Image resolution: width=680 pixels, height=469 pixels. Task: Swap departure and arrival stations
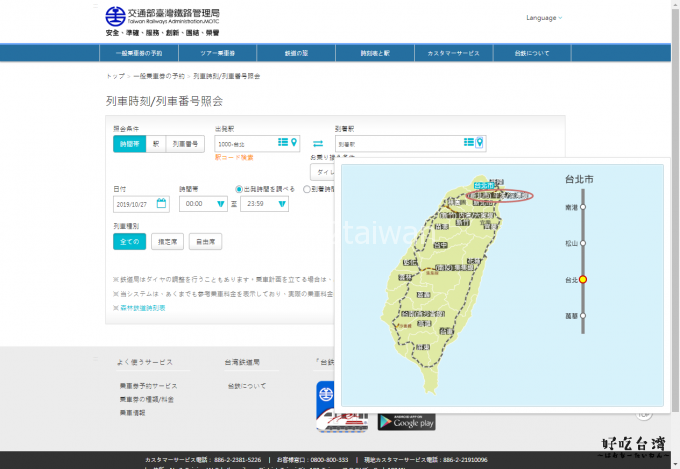pos(318,144)
